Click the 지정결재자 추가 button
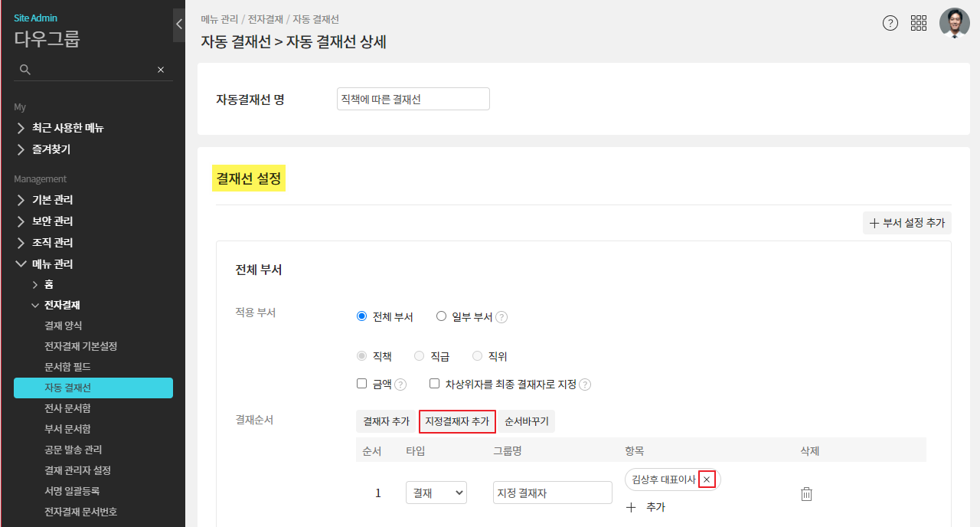 (x=457, y=421)
